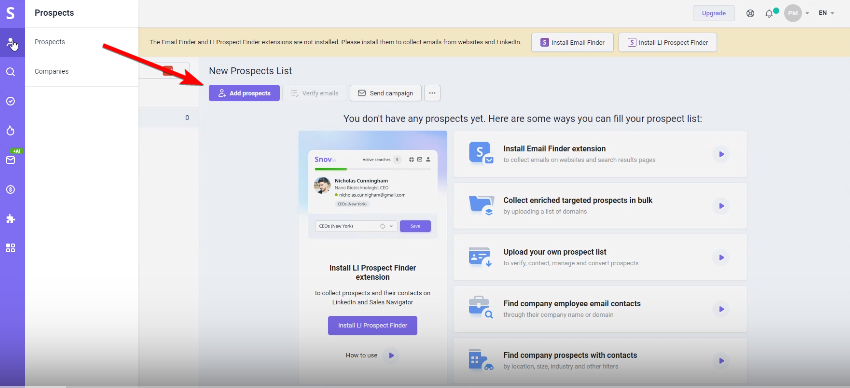
Task: Click the Send campaign button
Action: pyautogui.click(x=385, y=93)
